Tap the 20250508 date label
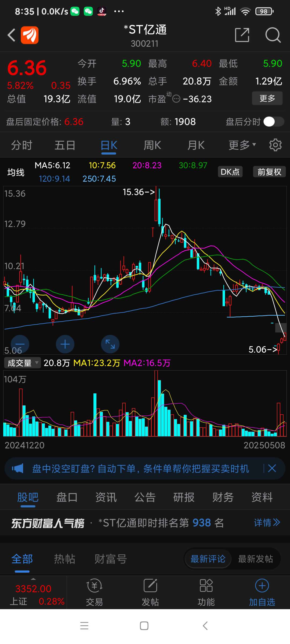Image resolution: width=290 pixels, height=644 pixels. click(x=264, y=445)
